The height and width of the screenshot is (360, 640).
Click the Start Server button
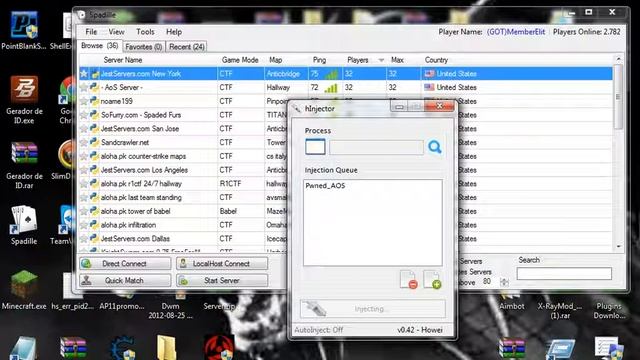222,280
